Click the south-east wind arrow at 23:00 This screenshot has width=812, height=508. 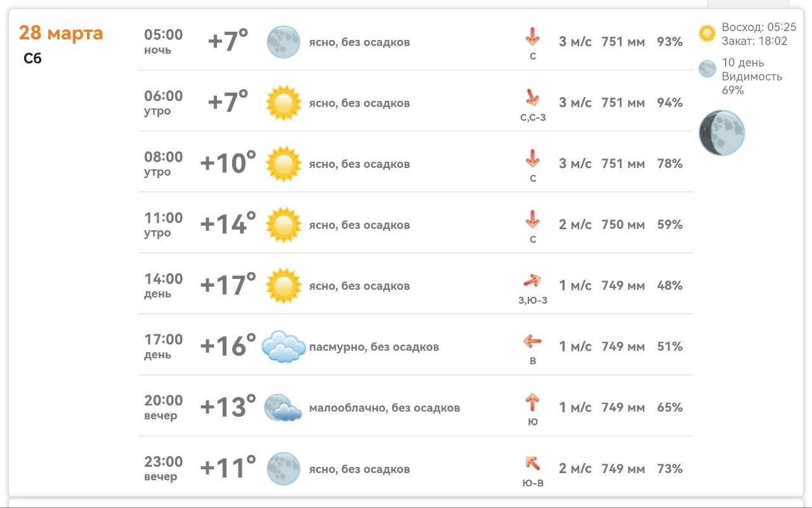click(x=532, y=464)
